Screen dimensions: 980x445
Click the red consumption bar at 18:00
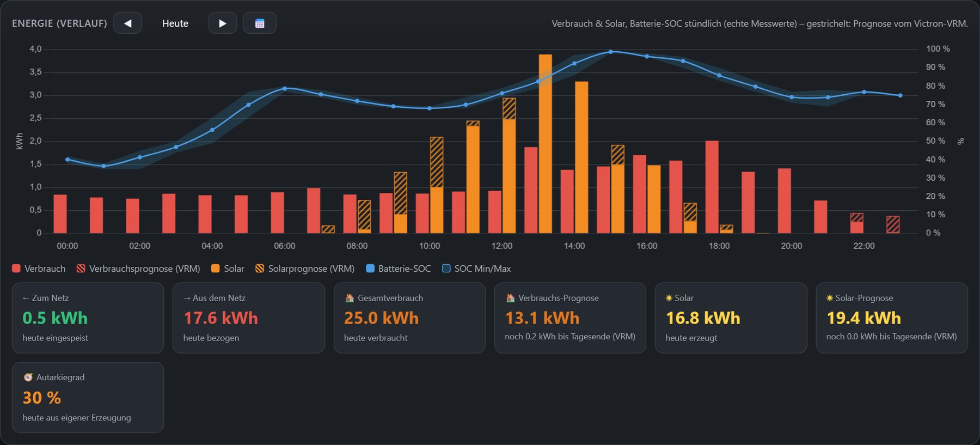pos(712,187)
